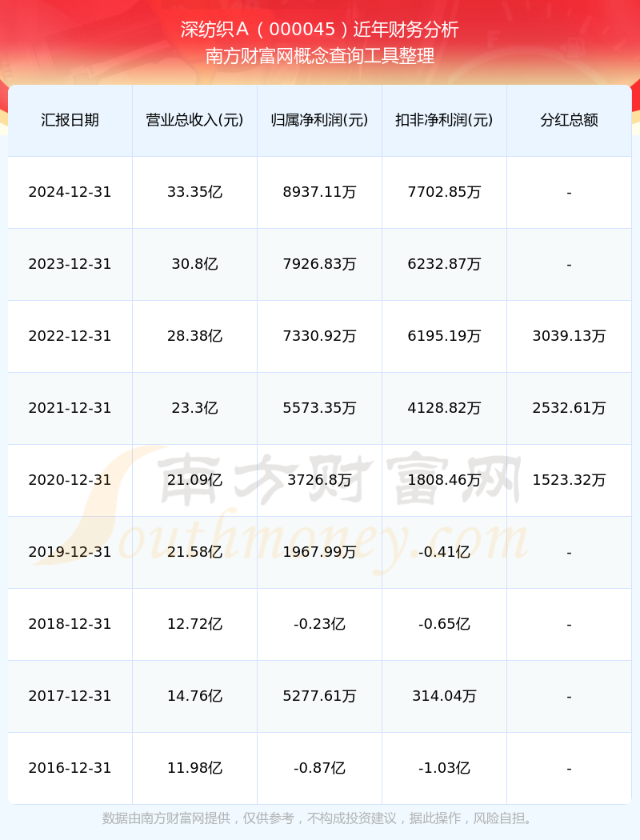Select the 3039.13万 dividend cell
640x840 pixels.
click(570, 337)
